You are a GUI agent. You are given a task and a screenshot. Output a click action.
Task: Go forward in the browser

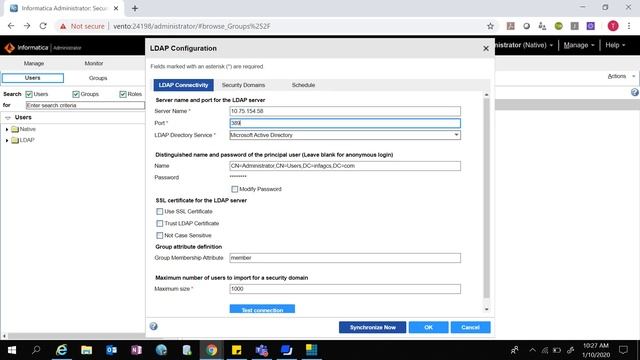27,26
